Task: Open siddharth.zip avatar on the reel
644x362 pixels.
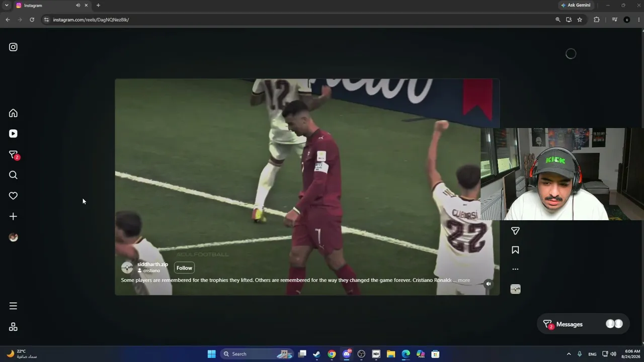Action: coord(127,267)
